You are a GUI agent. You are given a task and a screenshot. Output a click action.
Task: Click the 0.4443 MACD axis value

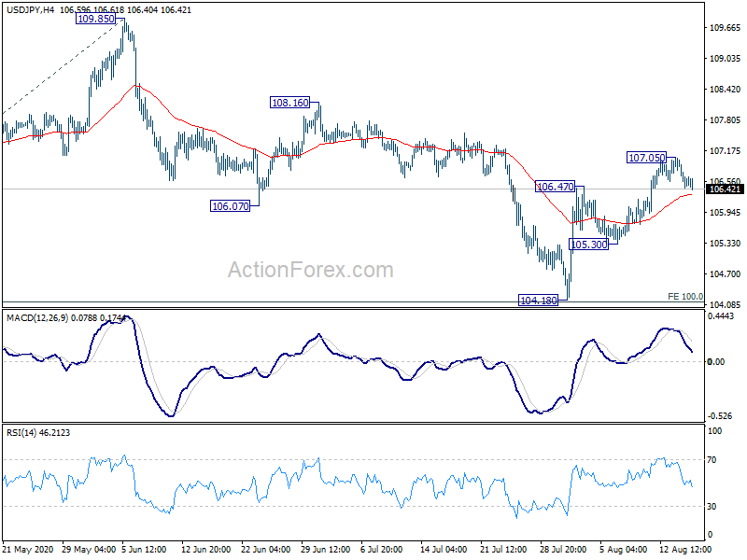pyautogui.click(x=721, y=316)
